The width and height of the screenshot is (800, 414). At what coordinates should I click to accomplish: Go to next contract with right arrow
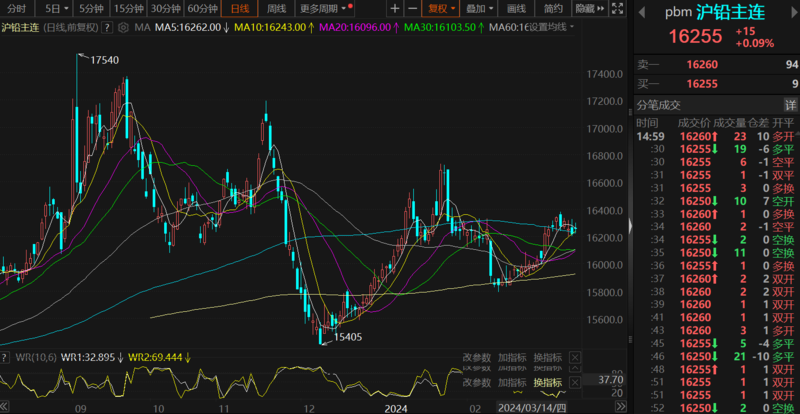tap(789, 13)
